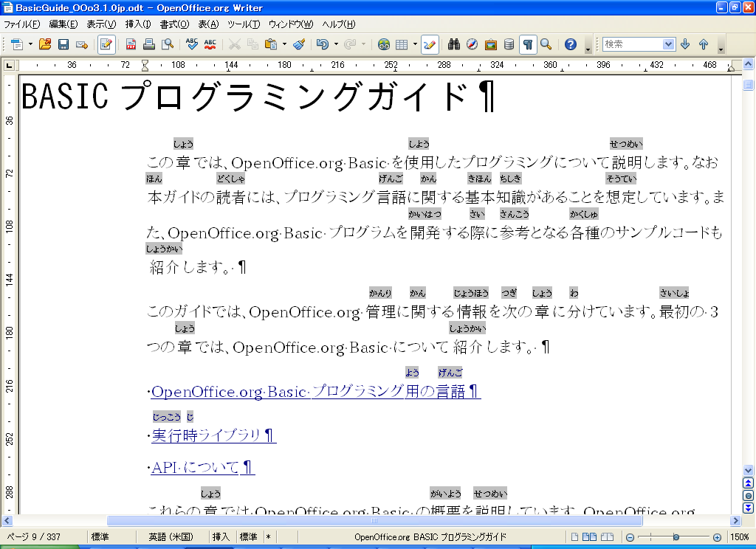The height and width of the screenshot is (549, 756).
Task: Run the spelling and grammar check
Action: pos(192,44)
